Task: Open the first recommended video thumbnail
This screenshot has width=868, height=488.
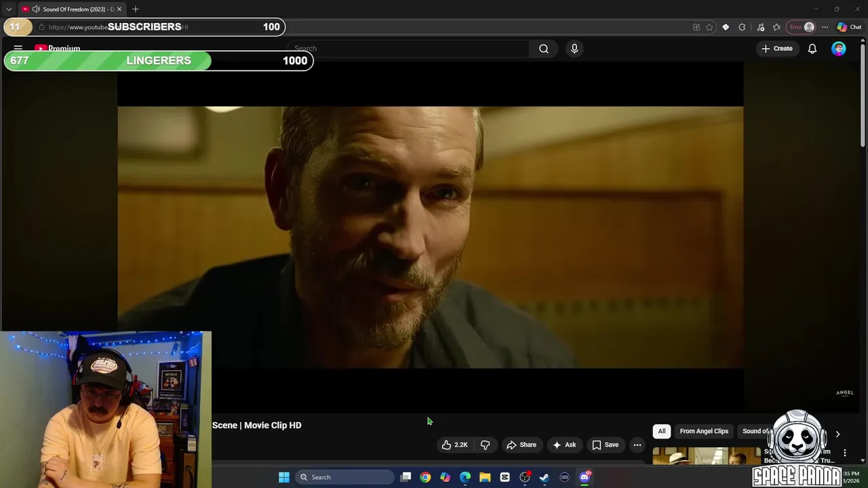Action: pyautogui.click(x=705, y=455)
